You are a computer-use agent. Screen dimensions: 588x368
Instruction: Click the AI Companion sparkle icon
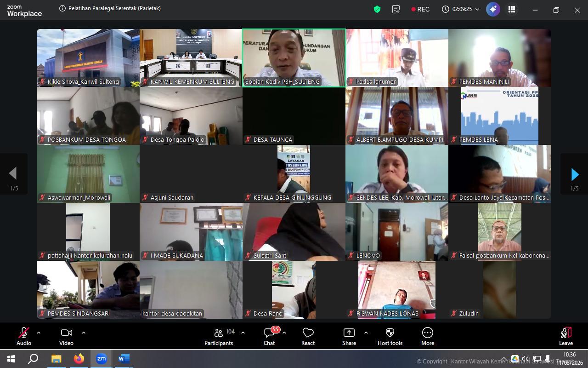(x=493, y=9)
